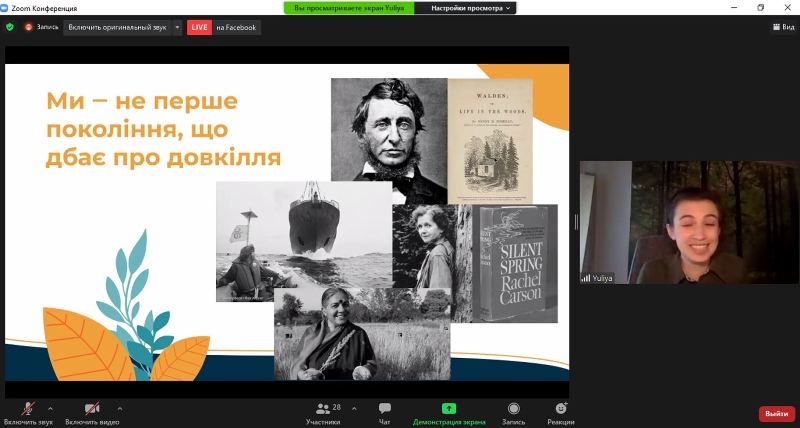
Task: Open the Реакции reactions menu
Action: pos(561,414)
